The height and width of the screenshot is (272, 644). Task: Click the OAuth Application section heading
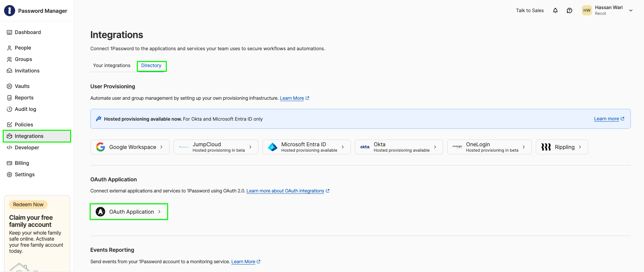coord(114,179)
